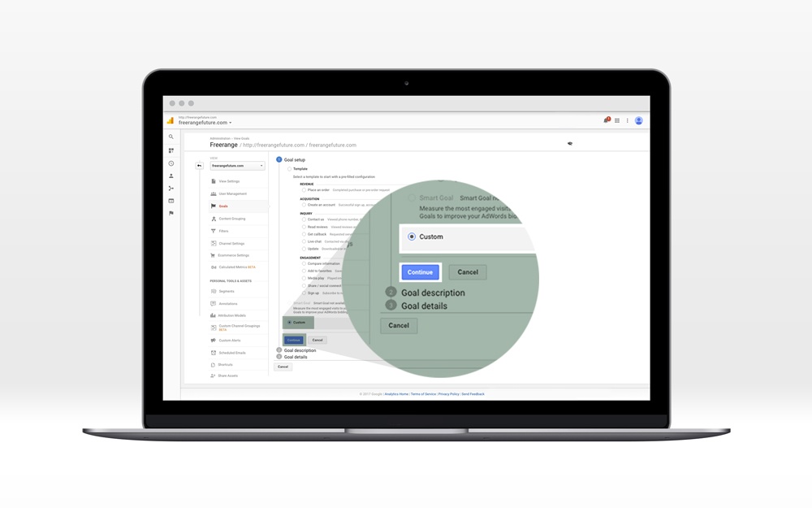The image size is (812, 508).
Task: Open Calculated Metrics BETA menu item
Action: (x=237, y=267)
